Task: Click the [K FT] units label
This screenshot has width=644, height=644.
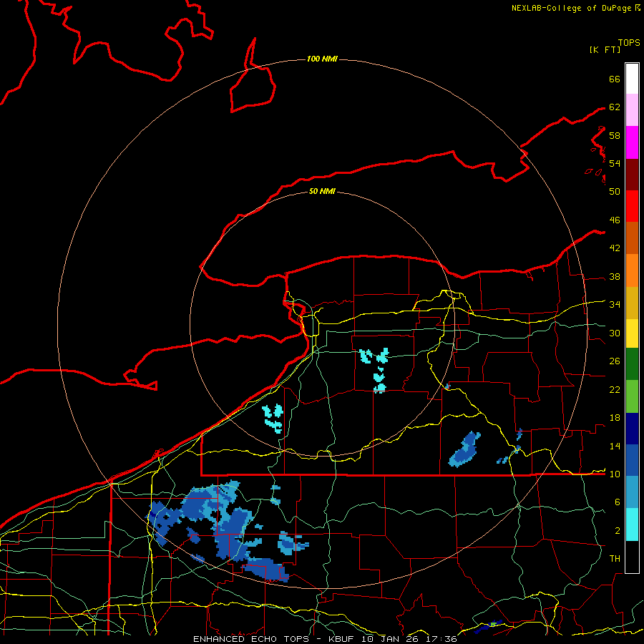Action: click(605, 49)
